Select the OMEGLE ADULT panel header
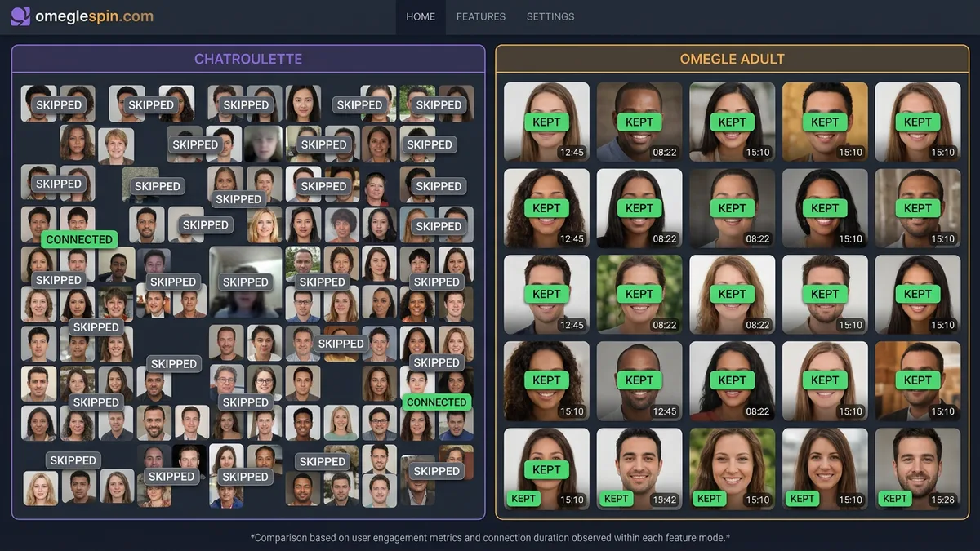The height and width of the screenshot is (551, 980). tap(733, 59)
